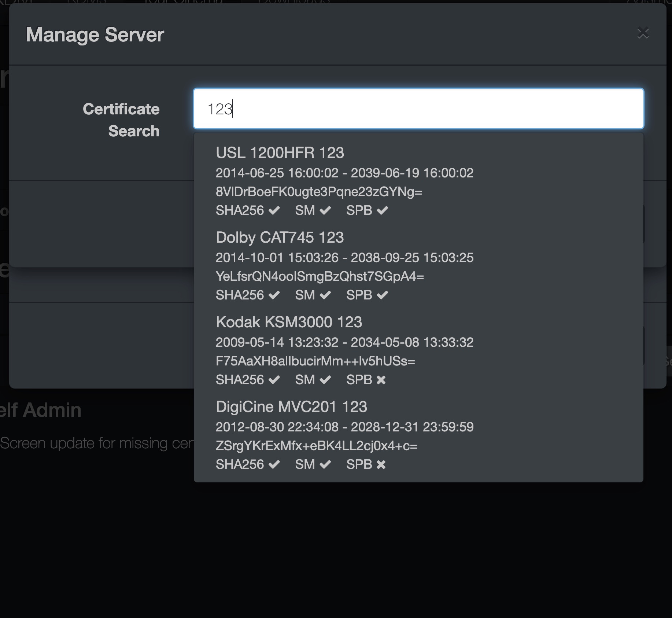
Task: Click SPB checkmark in Dolby CAT745 entry
Action: tap(382, 295)
